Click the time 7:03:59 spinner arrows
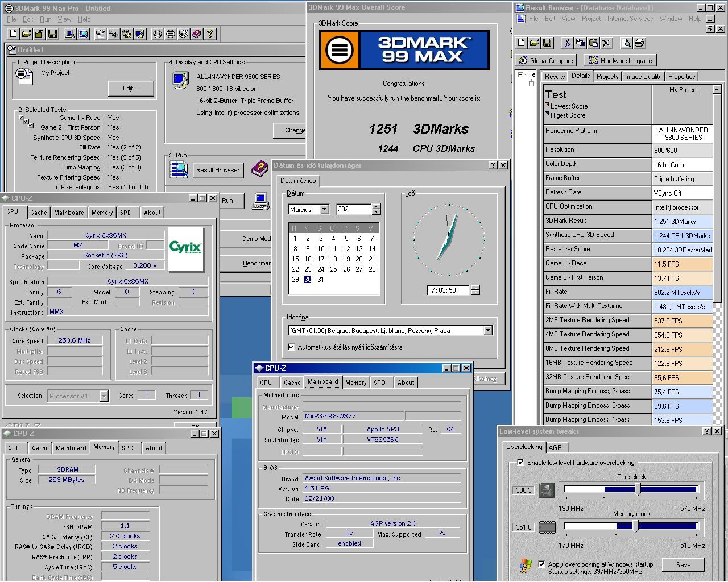 point(475,290)
